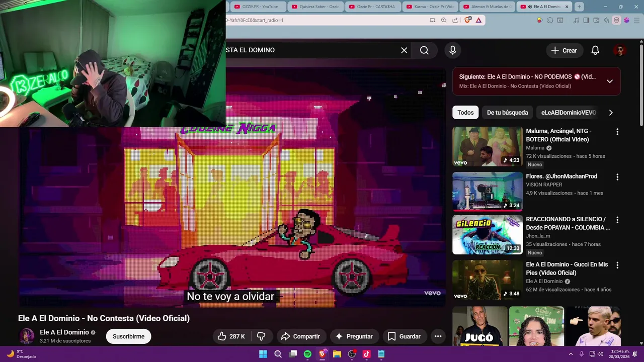This screenshot has height=362, width=644.
Task: Open the account avatar menu
Action: tap(619, 50)
